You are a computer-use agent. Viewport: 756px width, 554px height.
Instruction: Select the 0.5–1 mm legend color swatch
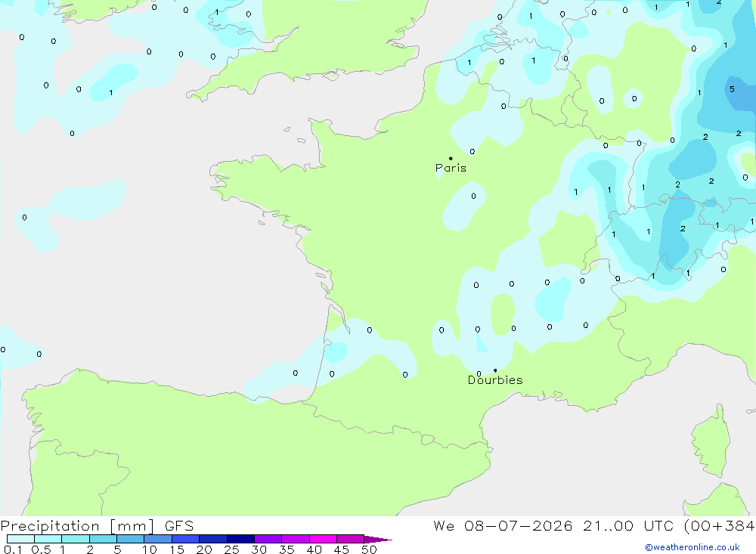pyautogui.click(x=48, y=539)
